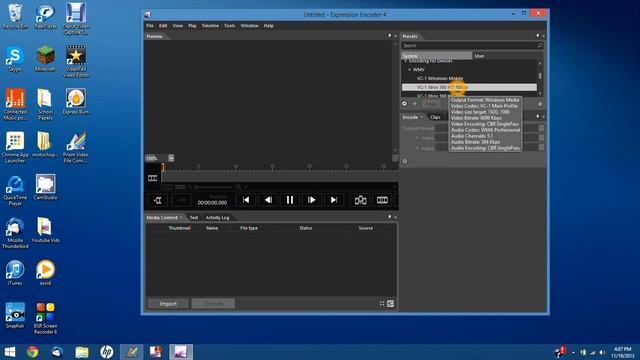Screen dimensions: 640x360
Task: Click the Name column header
Action: [212, 228]
